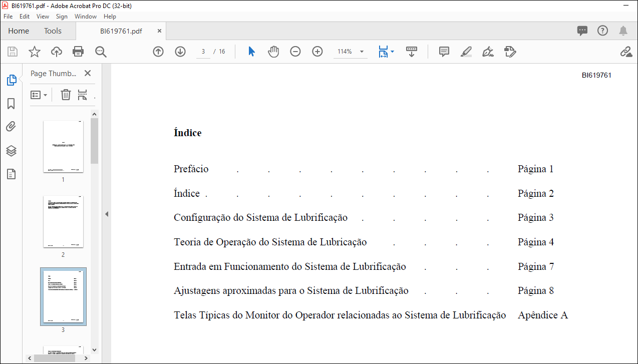Screen dimensions: 638x364
Task: Click thumbnail scrollbar up arrow
Action: coord(94,114)
